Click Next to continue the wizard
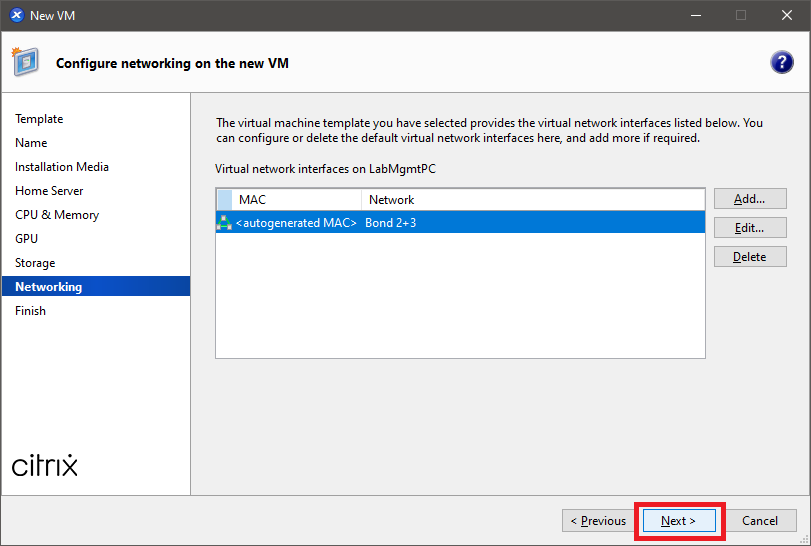811x546 pixels. coord(678,521)
